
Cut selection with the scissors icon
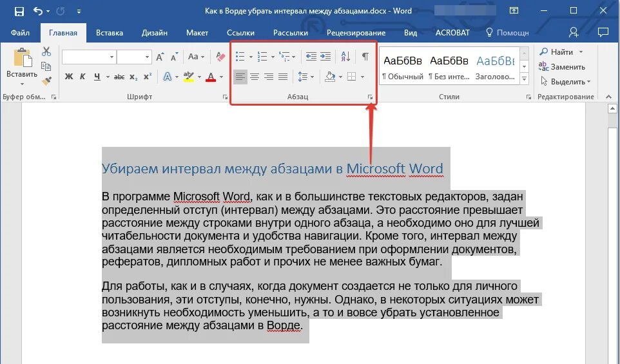(46, 52)
